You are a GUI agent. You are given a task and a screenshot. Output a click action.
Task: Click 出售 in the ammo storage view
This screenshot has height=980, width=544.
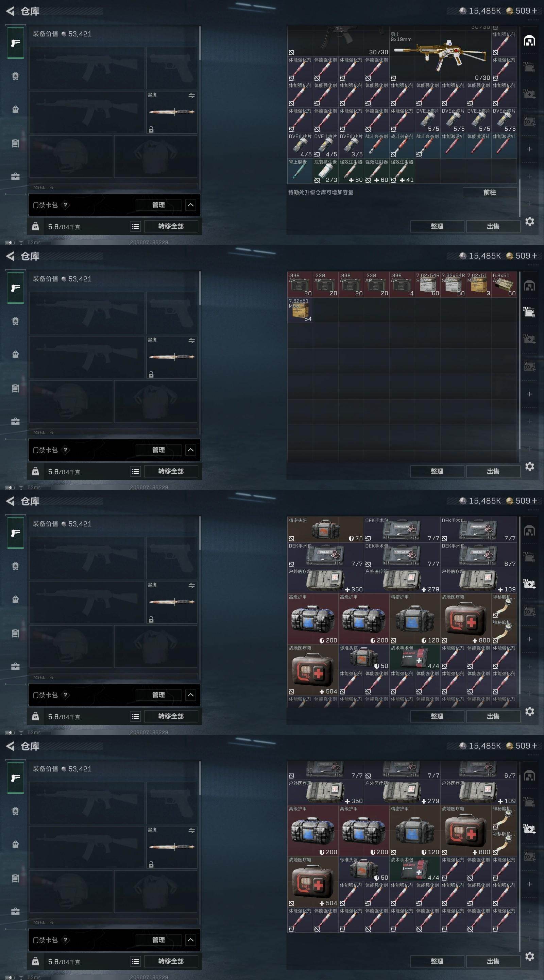[493, 471]
